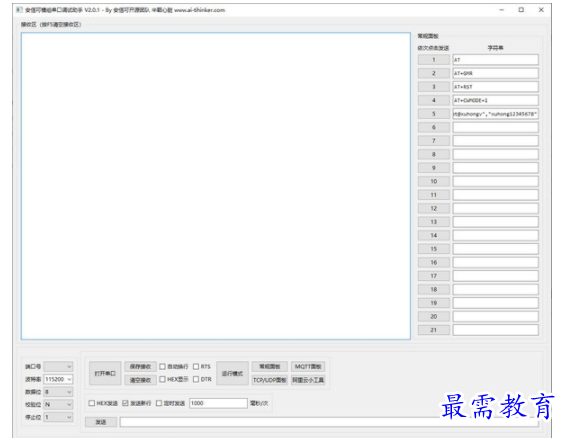
Task: Click the string field containing AT+GMR
Action: pos(495,73)
